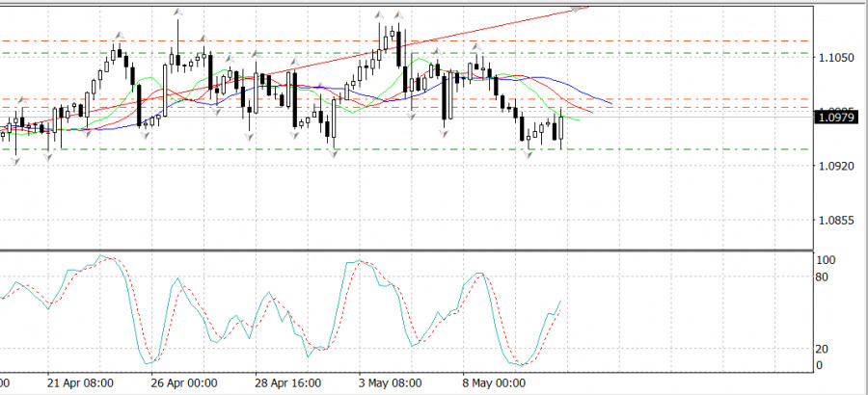This screenshot has width=868, height=395.
Task: Click the 1.0920 price axis label
Action: click(835, 166)
